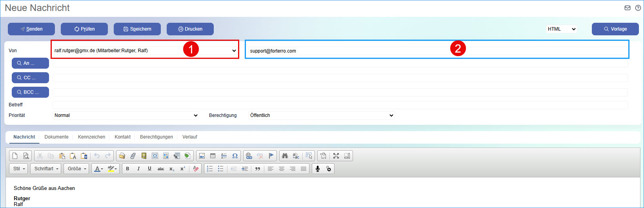Screen dimensions: 644x208
Task: Maximize the editor with fullscreen icon
Action: [336, 156]
